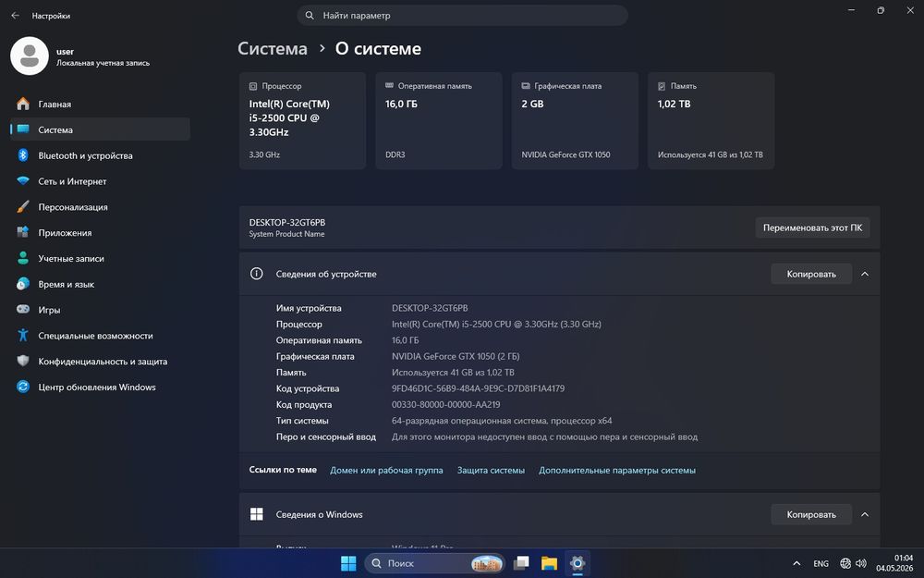The height and width of the screenshot is (578, 924).
Task: Collapse the Сведения о Windows section chevron
Action: [865, 514]
